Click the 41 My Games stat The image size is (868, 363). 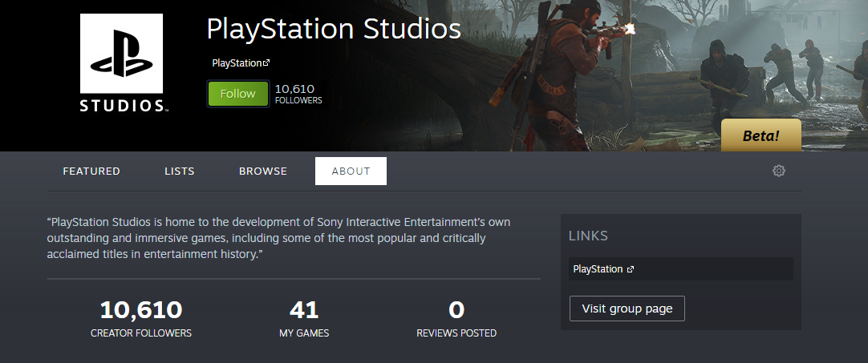click(x=304, y=318)
